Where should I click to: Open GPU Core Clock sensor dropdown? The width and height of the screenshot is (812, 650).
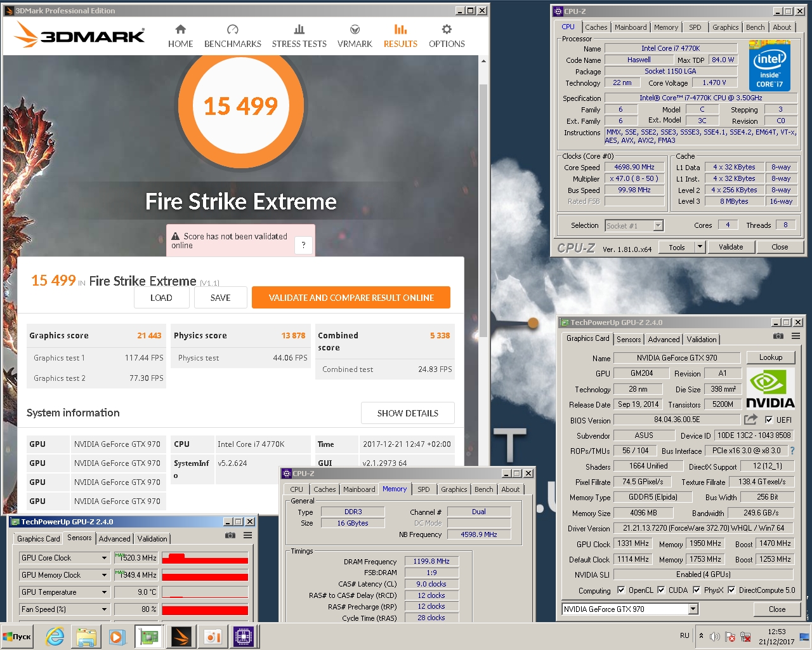(105, 558)
